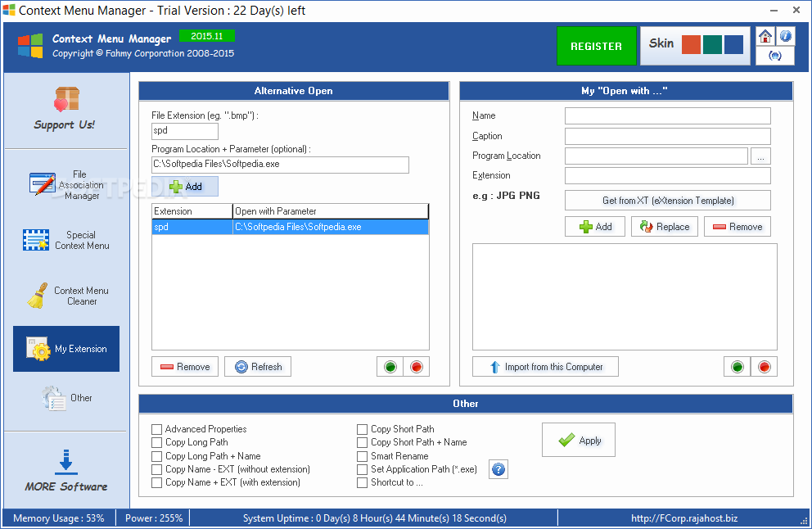
Task: Enable Copy Long Path checkbox
Action: pos(157,442)
